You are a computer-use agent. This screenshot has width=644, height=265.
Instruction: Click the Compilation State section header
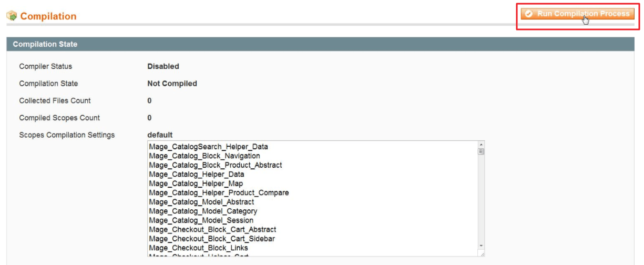point(45,44)
